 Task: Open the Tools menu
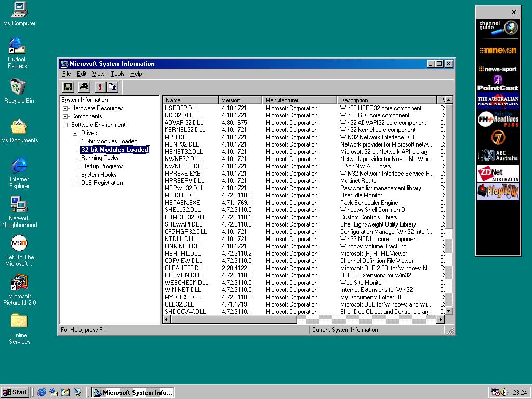click(117, 74)
